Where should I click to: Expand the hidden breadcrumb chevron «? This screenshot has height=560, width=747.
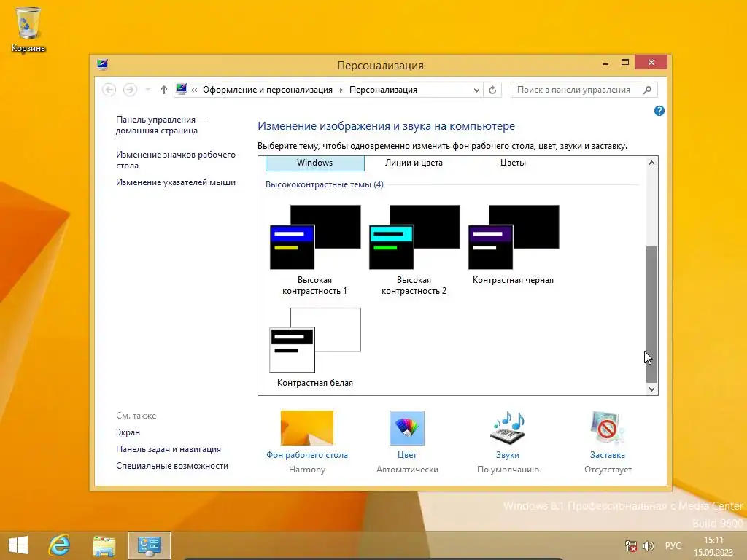(194, 90)
